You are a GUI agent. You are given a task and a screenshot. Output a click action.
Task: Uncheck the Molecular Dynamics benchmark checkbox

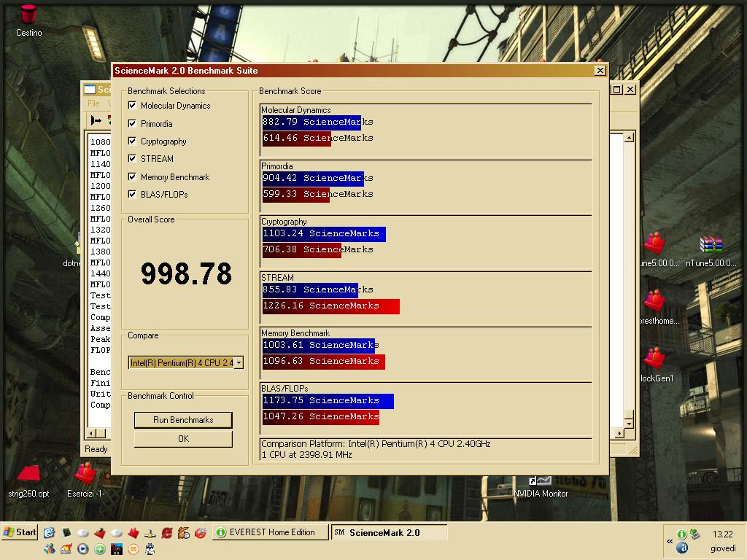pyautogui.click(x=133, y=105)
